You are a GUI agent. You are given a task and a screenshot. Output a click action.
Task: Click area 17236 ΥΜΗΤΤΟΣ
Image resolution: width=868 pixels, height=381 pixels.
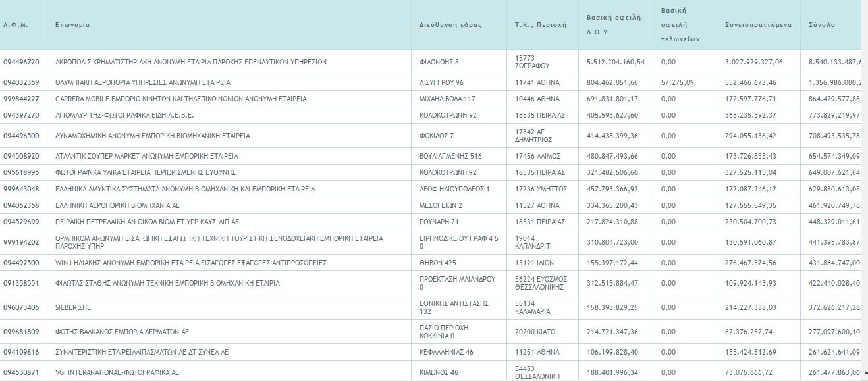[x=541, y=189]
